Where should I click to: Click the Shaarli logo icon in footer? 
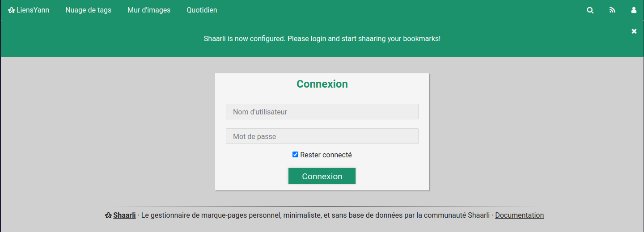(x=108, y=215)
